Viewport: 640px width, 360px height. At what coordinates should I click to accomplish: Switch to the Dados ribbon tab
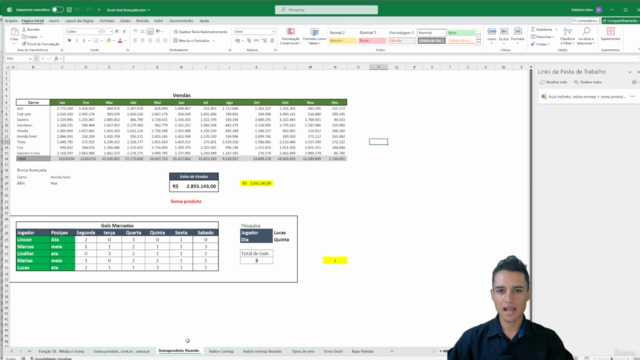click(x=125, y=20)
